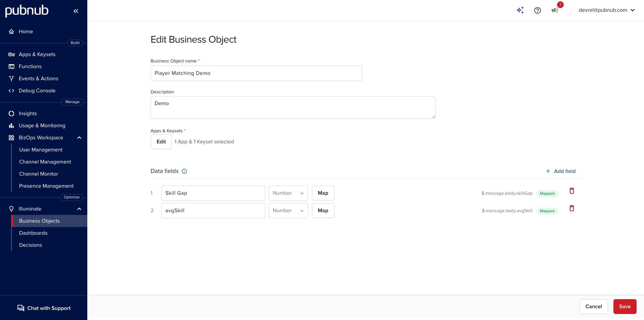
Task: Open announcements megaphone notifications
Action: (x=555, y=10)
